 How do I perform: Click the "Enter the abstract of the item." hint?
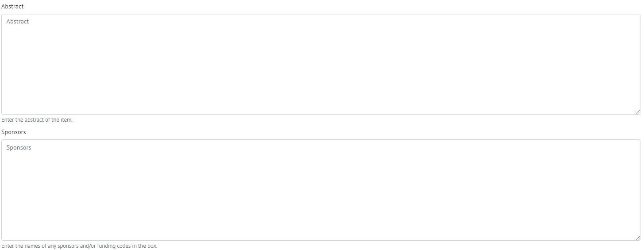coord(37,120)
